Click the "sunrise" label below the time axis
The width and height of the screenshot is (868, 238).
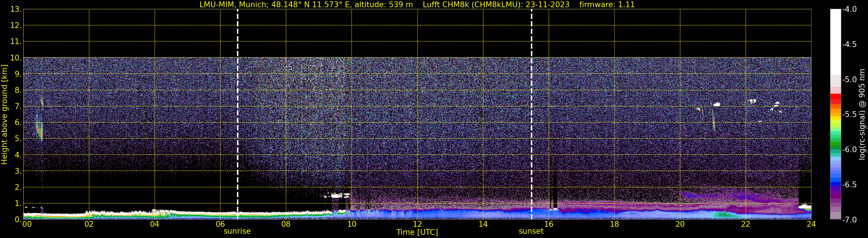pos(237,231)
